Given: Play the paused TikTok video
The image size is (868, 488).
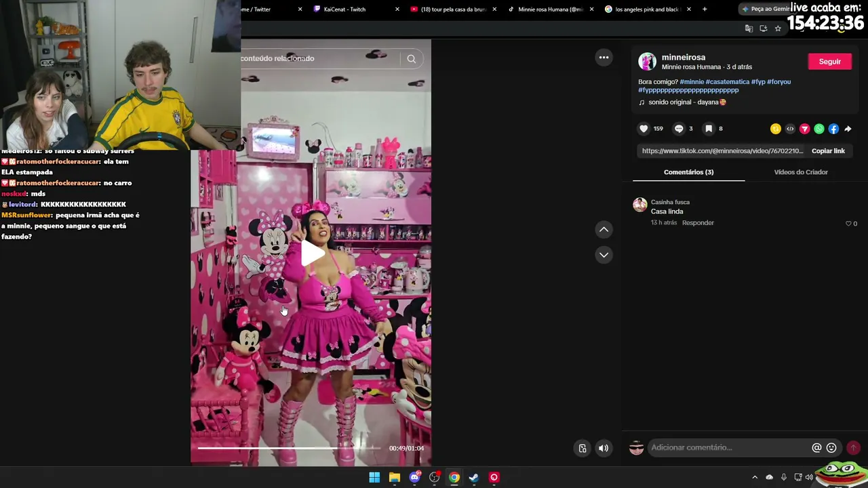Looking at the screenshot, I should (x=312, y=253).
